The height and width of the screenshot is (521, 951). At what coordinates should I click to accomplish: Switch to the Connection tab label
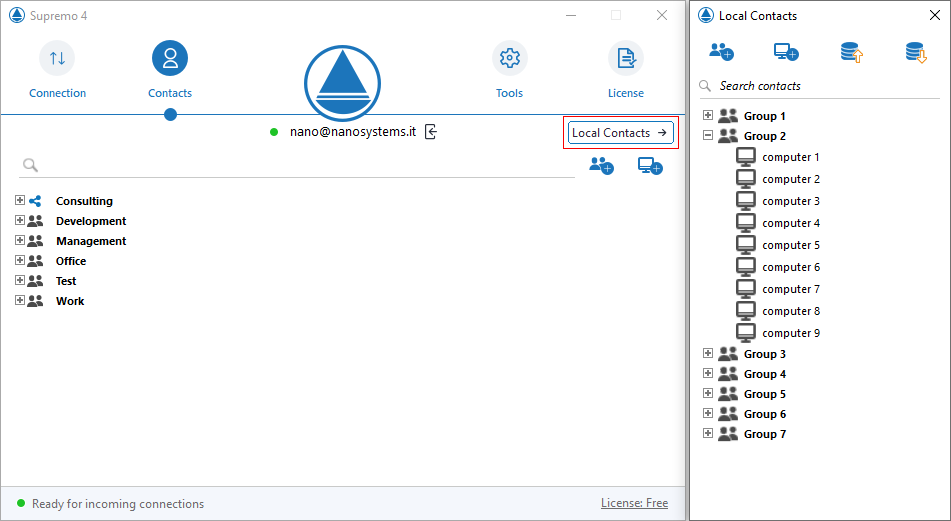click(58, 93)
